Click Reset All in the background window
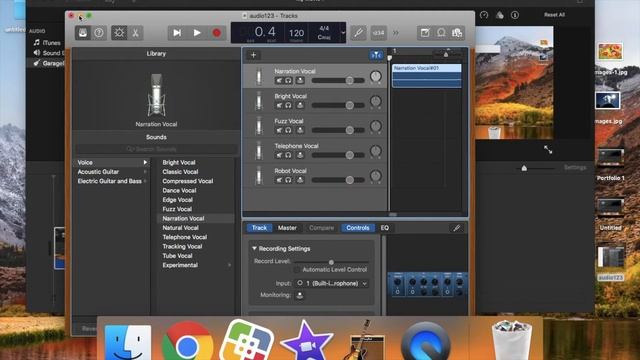 point(554,15)
